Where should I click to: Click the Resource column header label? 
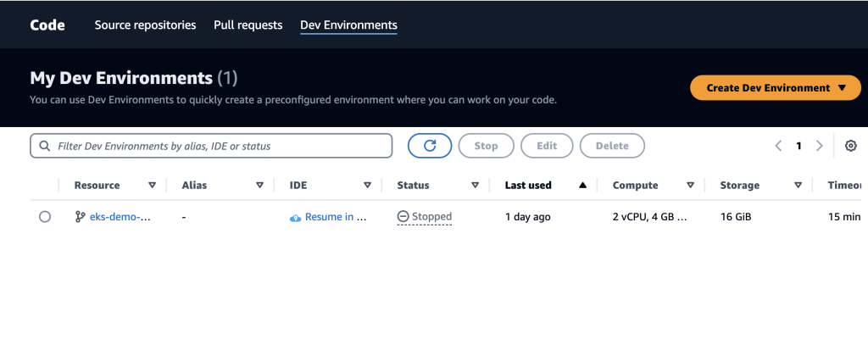[97, 186]
